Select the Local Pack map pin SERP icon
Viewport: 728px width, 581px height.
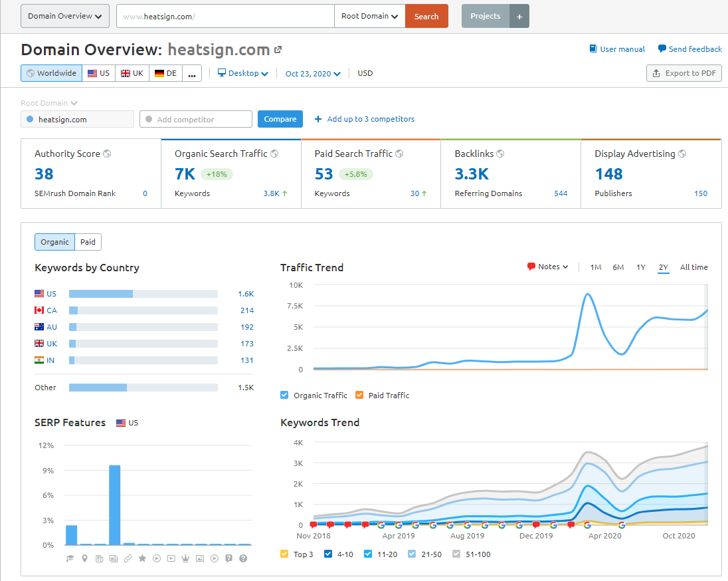click(x=84, y=558)
